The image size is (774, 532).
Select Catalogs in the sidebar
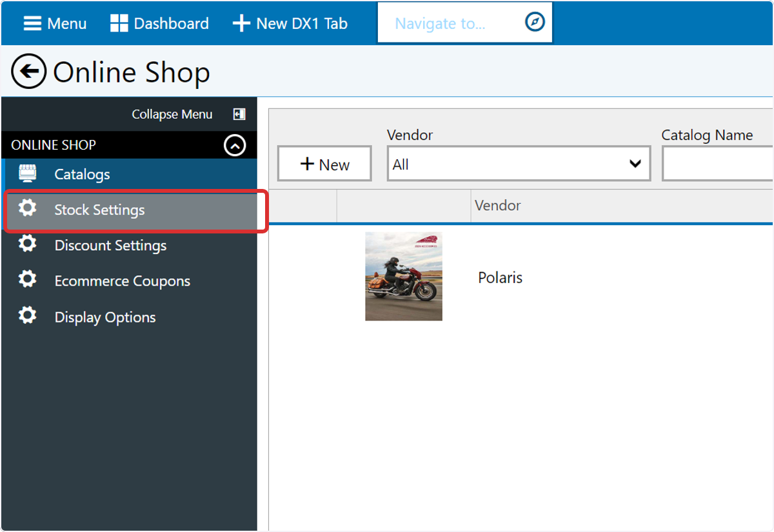pyautogui.click(x=129, y=174)
